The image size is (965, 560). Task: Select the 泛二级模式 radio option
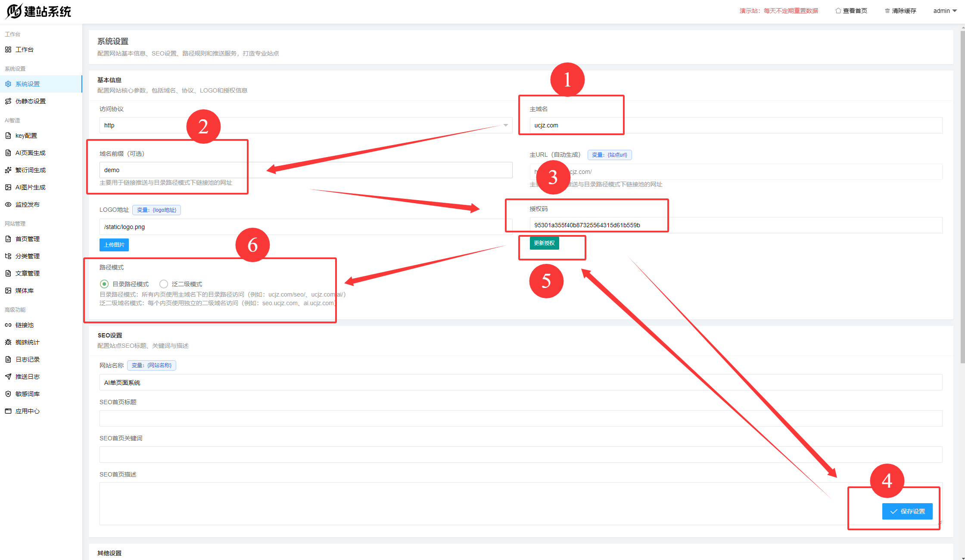pyautogui.click(x=164, y=284)
